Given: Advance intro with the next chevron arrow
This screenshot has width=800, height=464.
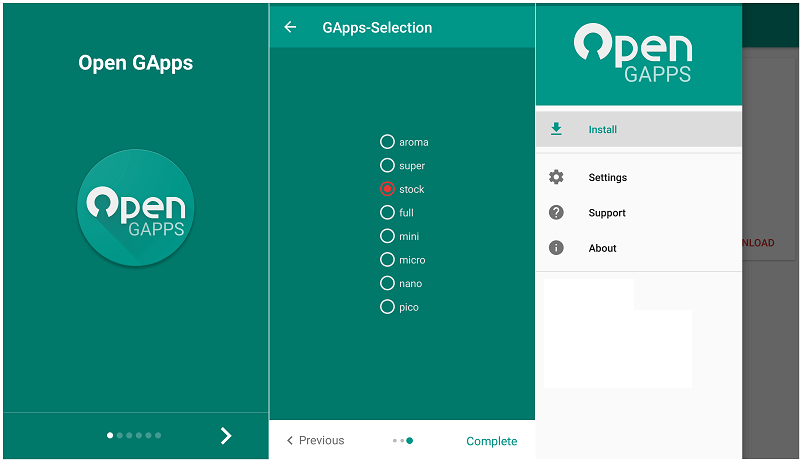Looking at the screenshot, I should tap(226, 435).
